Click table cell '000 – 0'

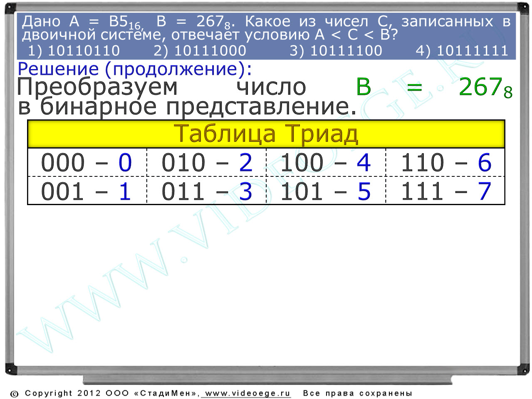coord(87,162)
